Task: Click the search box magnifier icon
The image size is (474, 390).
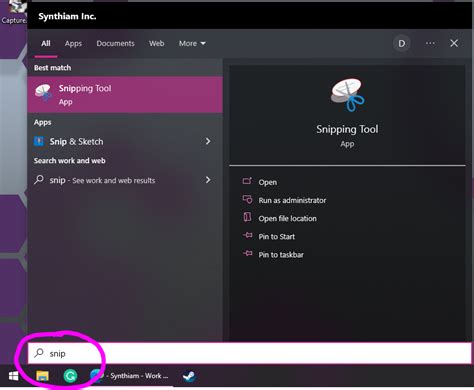Action: [39, 353]
